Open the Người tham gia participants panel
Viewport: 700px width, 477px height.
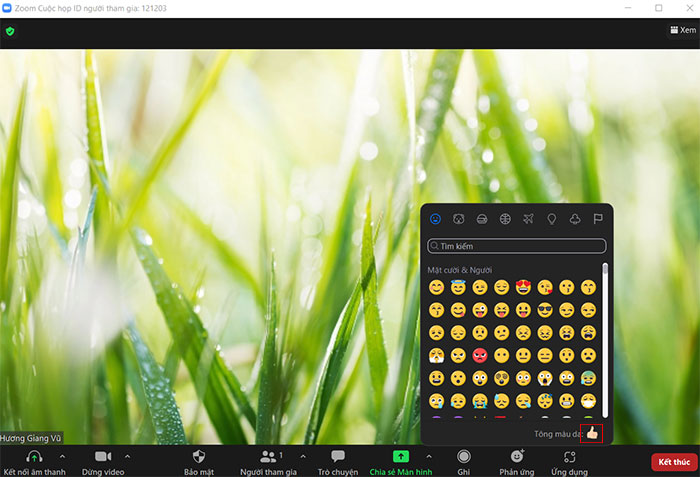pos(268,456)
